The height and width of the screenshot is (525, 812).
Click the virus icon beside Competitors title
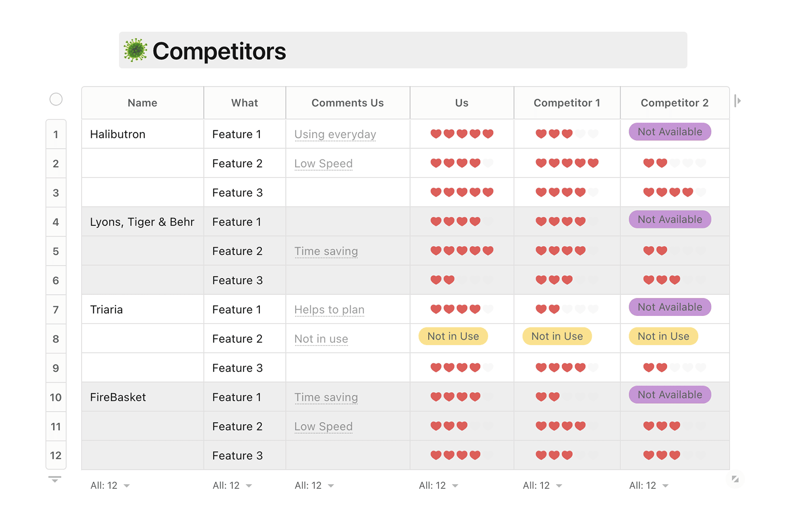pos(135,51)
